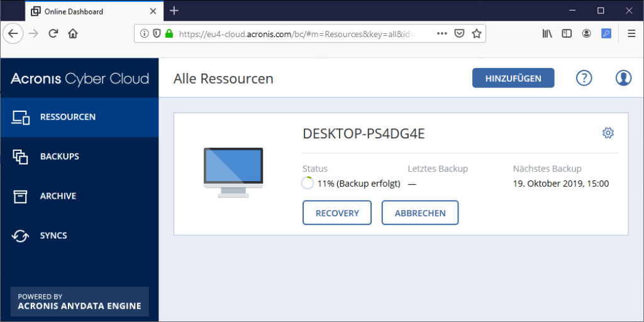Screen dimensions: 644x322
Task: Click the Hinzufügen button
Action: [513, 78]
